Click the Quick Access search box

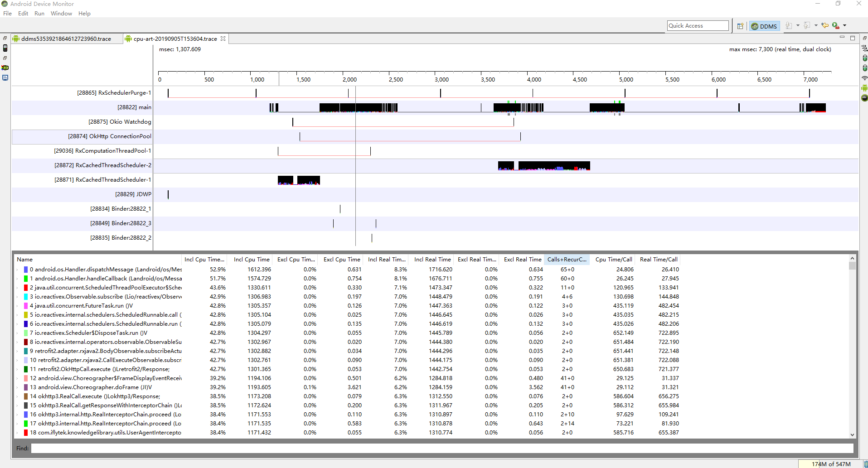698,26
